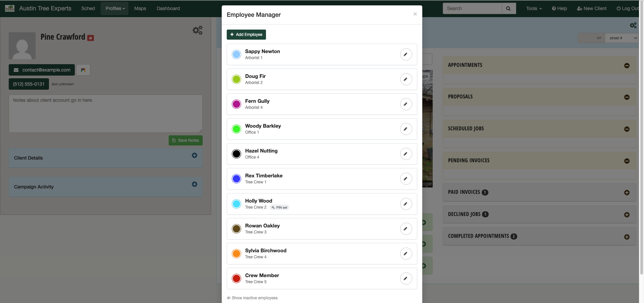This screenshot has width=644, height=303.
Task: Edit Doug Fir with the pencil icon
Action: pos(406,79)
